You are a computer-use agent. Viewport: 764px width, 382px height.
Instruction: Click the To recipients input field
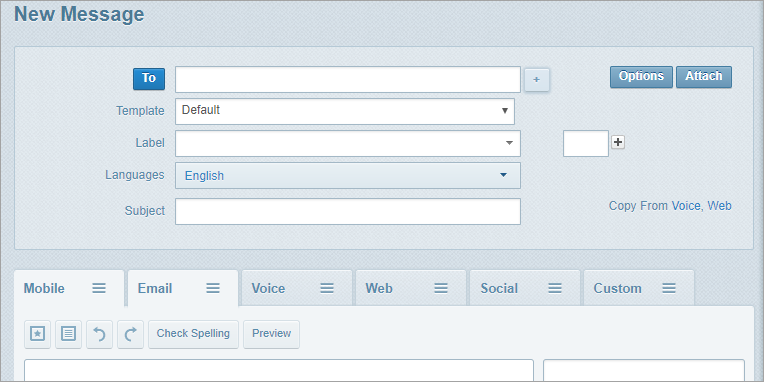(x=348, y=79)
